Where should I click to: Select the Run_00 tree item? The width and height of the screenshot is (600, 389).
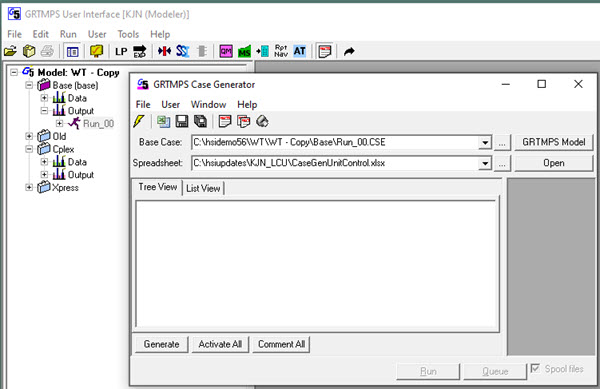(98, 124)
